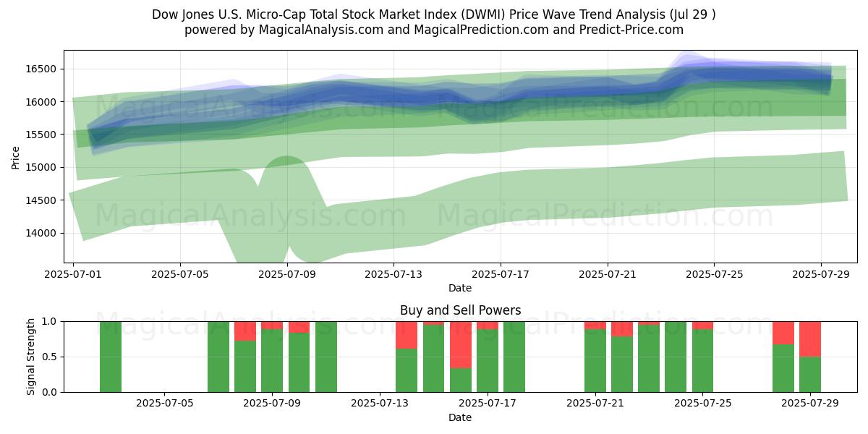This screenshot has width=868, height=434.
Task: Click 2025-07-25 tick in Buy and Sell Powers chart
Action: [x=703, y=404]
